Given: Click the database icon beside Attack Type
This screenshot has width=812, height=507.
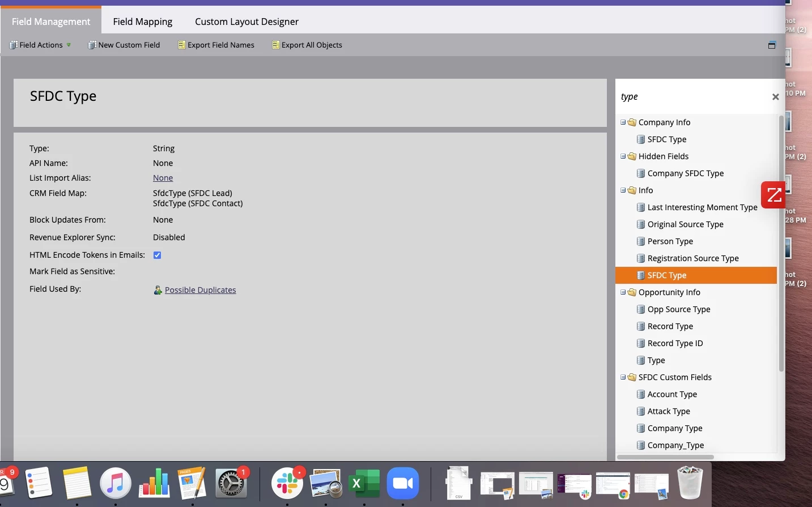Looking at the screenshot, I should point(641,411).
